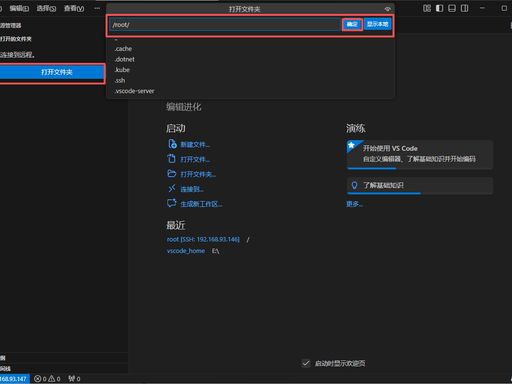
Task: Click the remote connect icon beside 连接到
Action: 172,189
